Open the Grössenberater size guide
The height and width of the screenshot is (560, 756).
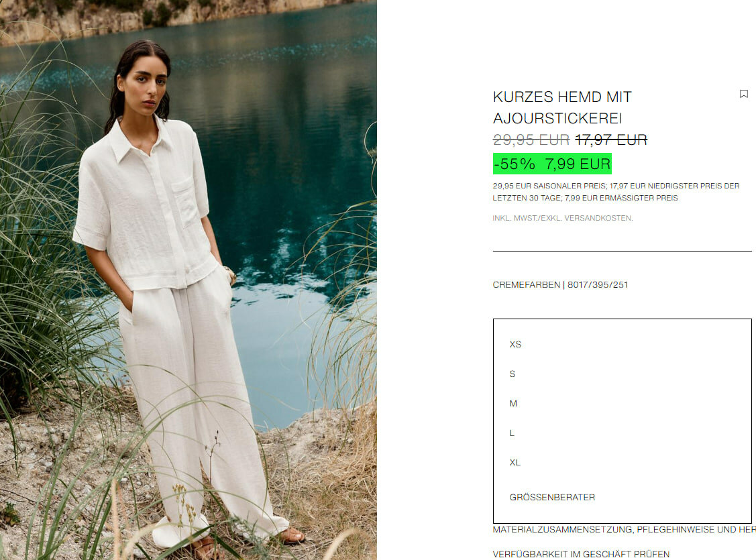click(552, 497)
